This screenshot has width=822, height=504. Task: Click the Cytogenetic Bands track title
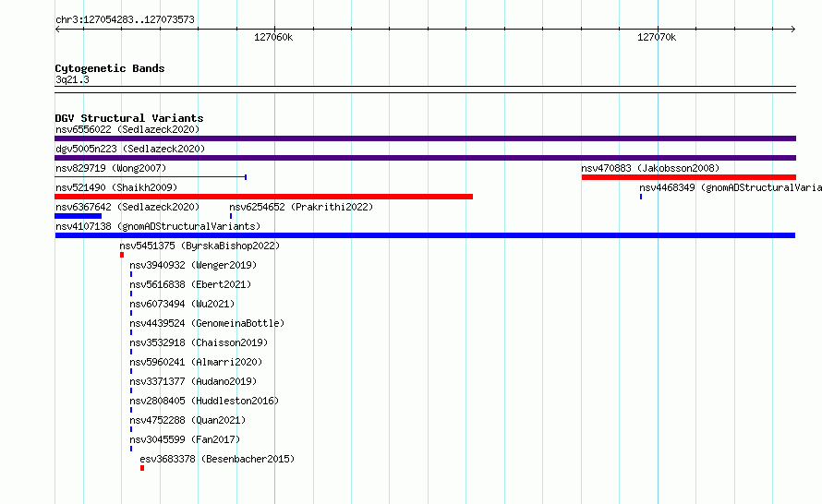(x=110, y=68)
